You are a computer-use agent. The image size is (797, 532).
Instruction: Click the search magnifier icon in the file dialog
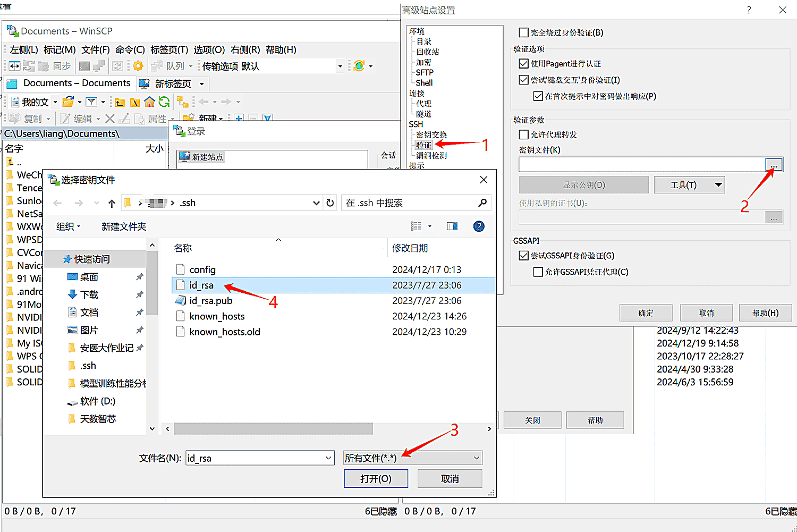point(482,202)
